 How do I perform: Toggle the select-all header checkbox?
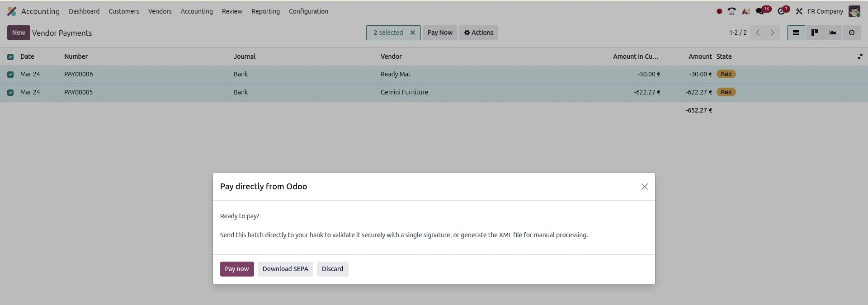click(10, 57)
